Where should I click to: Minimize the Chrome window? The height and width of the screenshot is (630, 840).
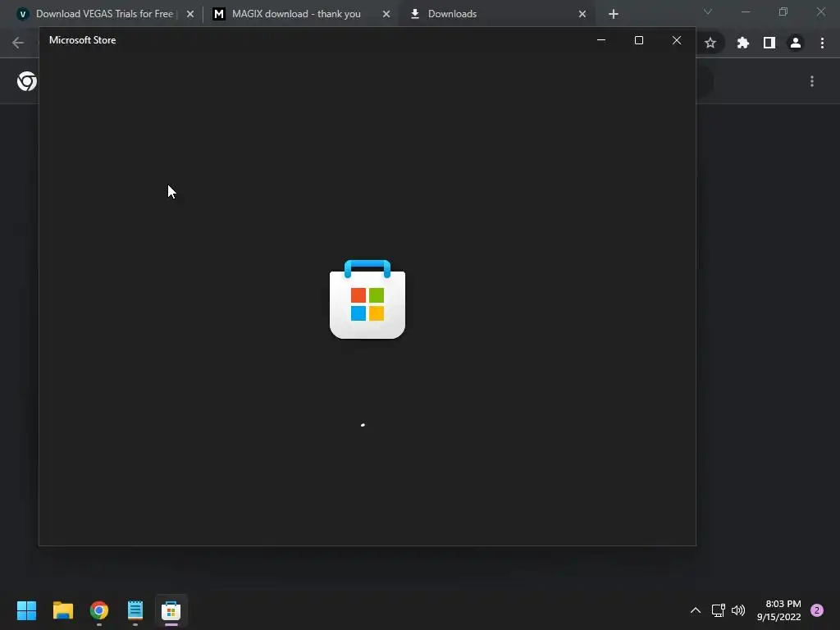(x=746, y=11)
